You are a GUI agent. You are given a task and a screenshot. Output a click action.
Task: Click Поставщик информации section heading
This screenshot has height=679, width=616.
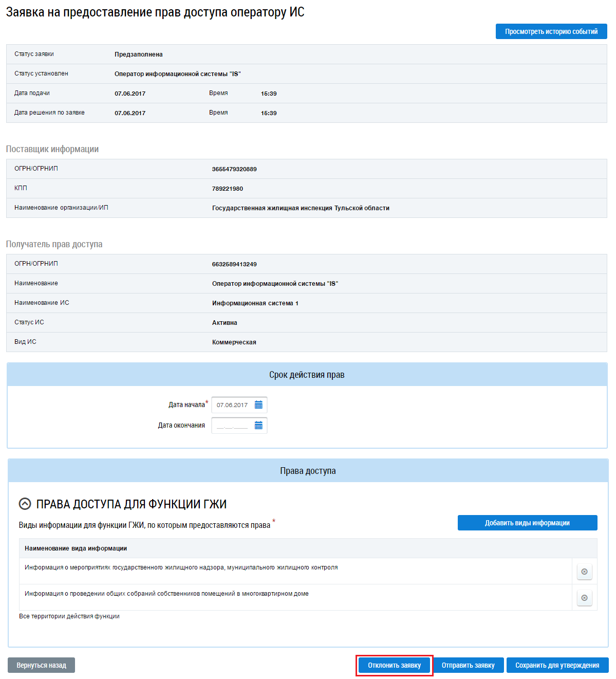52,149
